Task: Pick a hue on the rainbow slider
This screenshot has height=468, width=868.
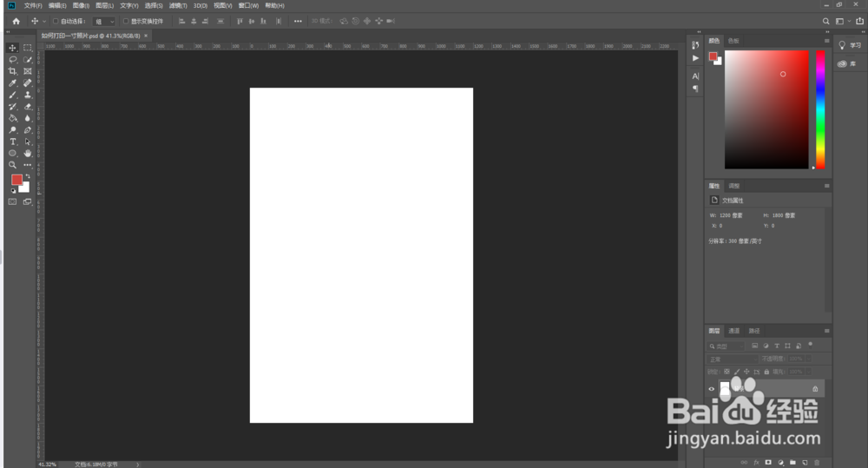Action: [820, 109]
